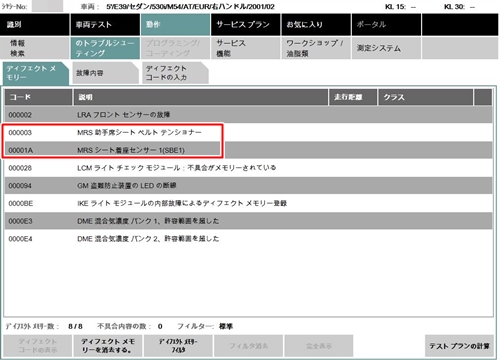Click LRA フロント センサーの故障 description
Screen dimensions: 500x360
pyautogui.click(x=124, y=115)
